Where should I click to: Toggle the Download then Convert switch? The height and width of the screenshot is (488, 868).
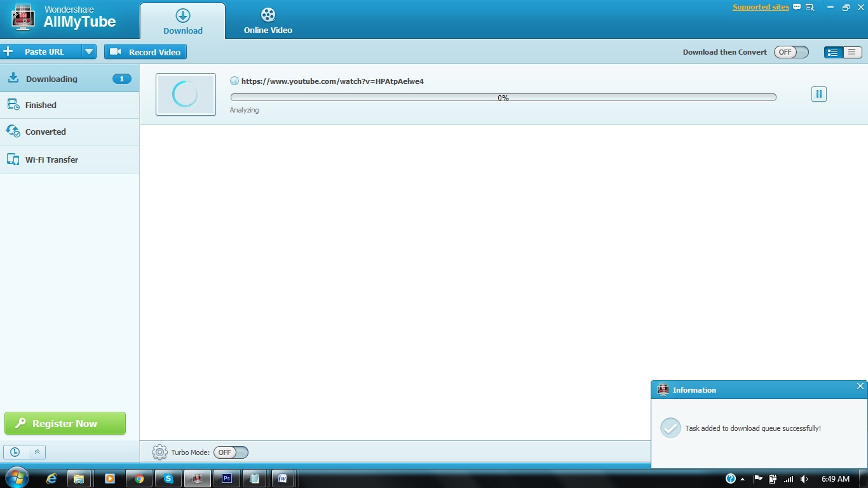(791, 52)
